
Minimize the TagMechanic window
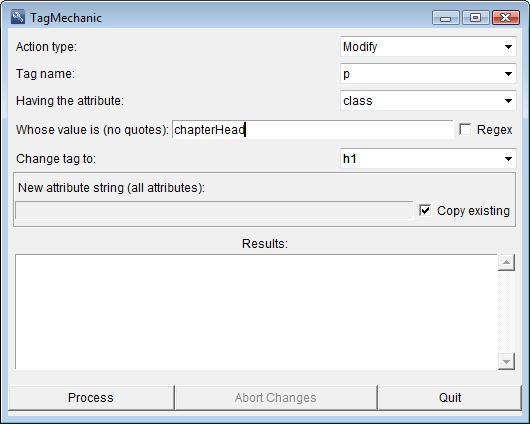[445, 18]
